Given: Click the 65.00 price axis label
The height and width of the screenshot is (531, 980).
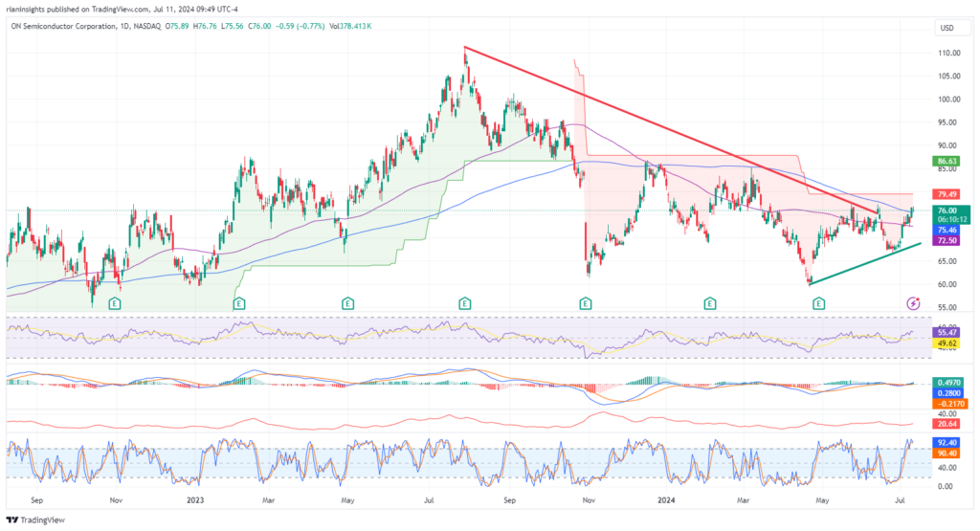Looking at the screenshot, I should pyautogui.click(x=948, y=261).
